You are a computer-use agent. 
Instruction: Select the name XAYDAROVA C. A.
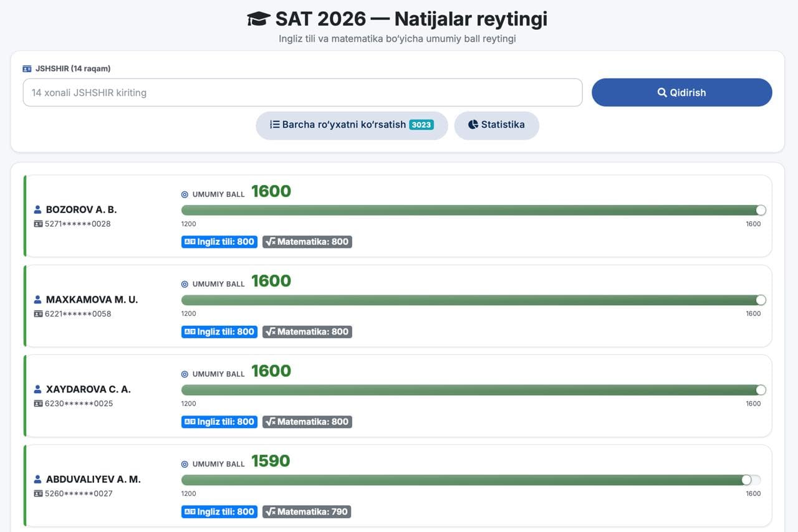tap(89, 389)
